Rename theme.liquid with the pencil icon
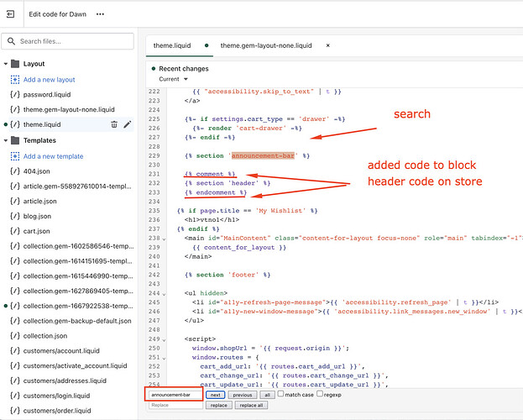The width and height of the screenshot is (523, 420). (x=128, y=124)
